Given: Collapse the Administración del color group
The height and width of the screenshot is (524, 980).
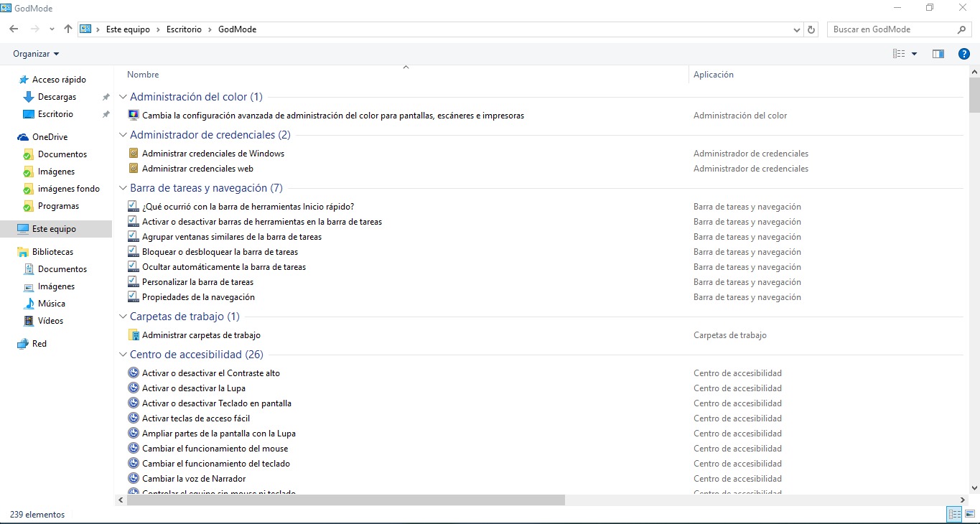Looking at the screenshot, I should (x=123, y=97).
